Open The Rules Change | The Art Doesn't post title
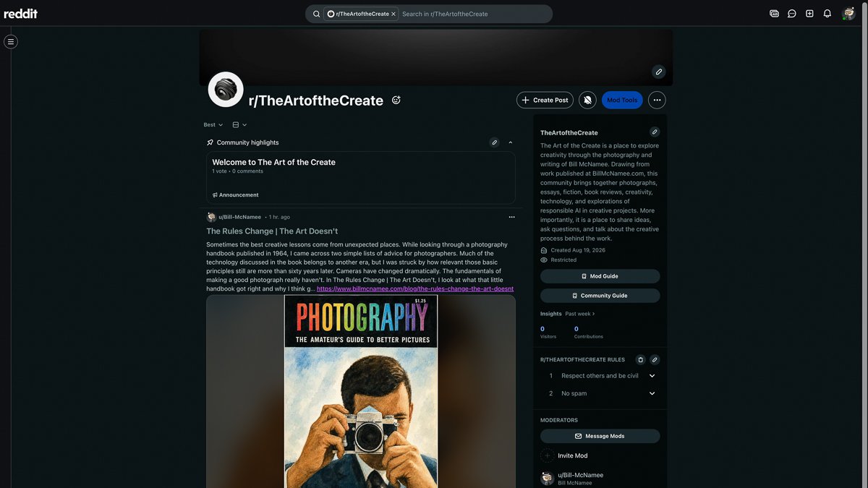The height and width of the screenshot is (488, 868). pyautogui.click(x=272, y=231)
